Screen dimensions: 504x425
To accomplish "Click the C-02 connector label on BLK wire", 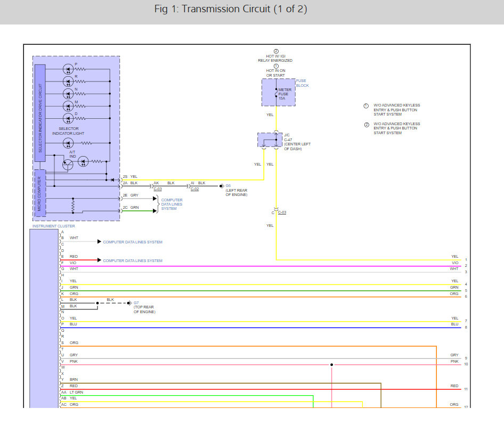I will [x=194, y=189].
